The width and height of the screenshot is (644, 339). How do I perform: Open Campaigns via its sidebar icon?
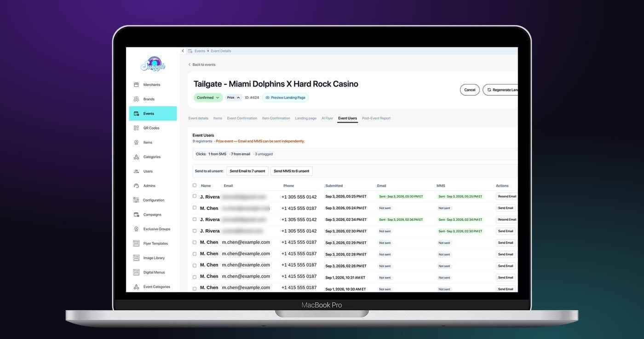click(x=136, y=215)
